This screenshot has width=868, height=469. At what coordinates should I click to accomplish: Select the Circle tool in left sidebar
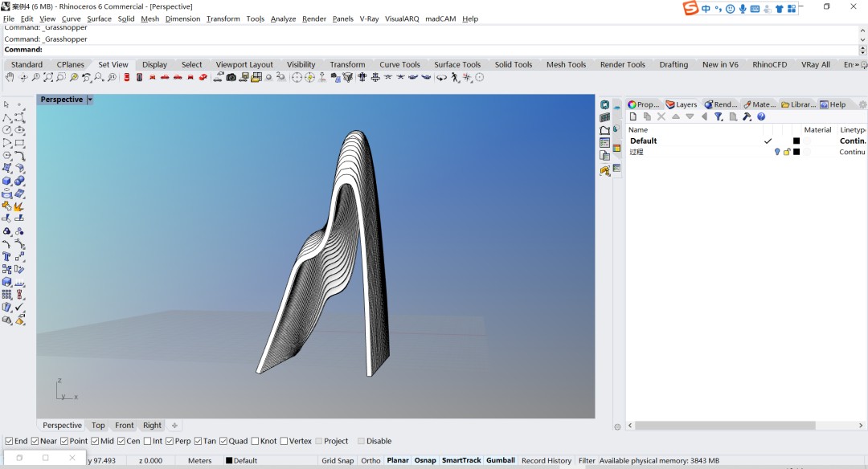pos(6,130)
